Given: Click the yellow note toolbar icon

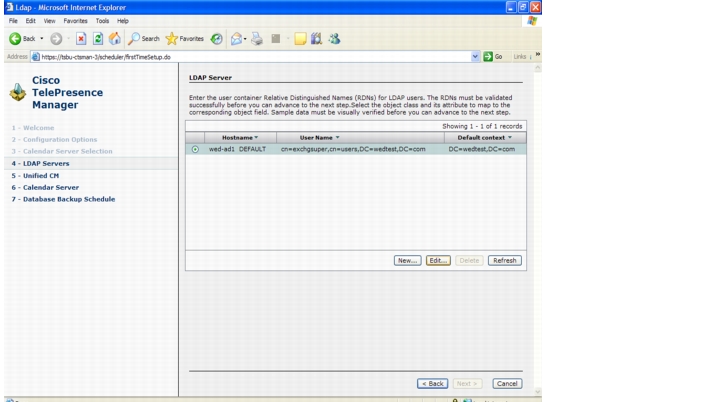Looking at the screenshot, I should [300, 39].
